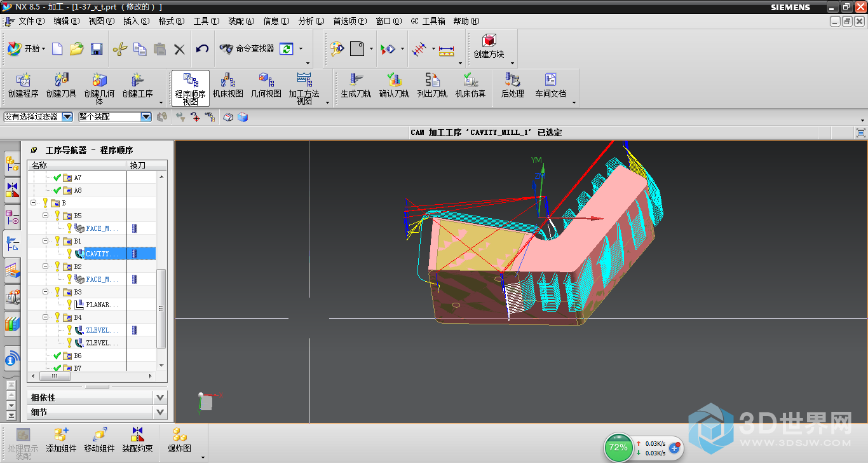This screenshot has width=868, height=463.
Task: Open a file with the folder icon
Action: (77, 49)
